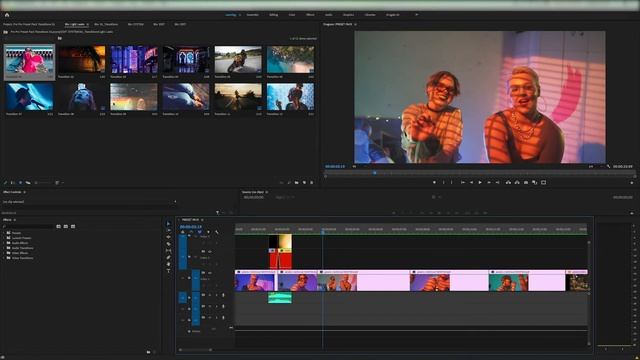Export frame with the camera icon
The image size is (640, 360).
pyautogui.click(x=526, y=182)
